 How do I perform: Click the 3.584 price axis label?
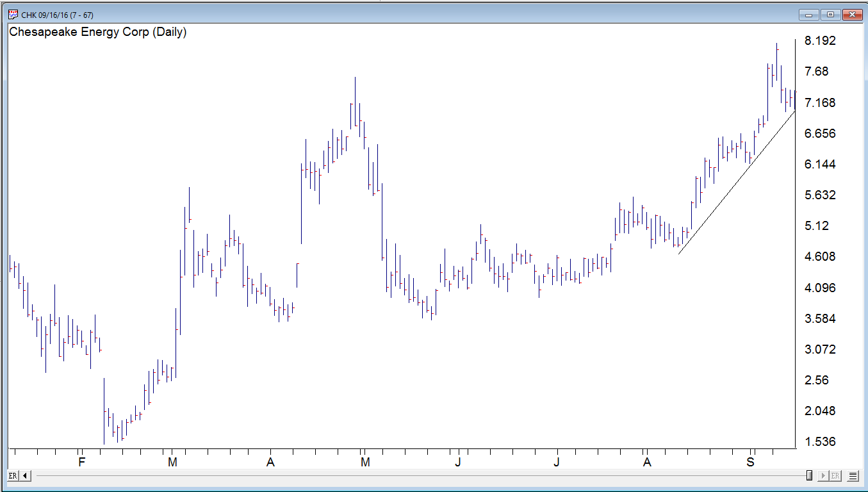coord(820,318)
